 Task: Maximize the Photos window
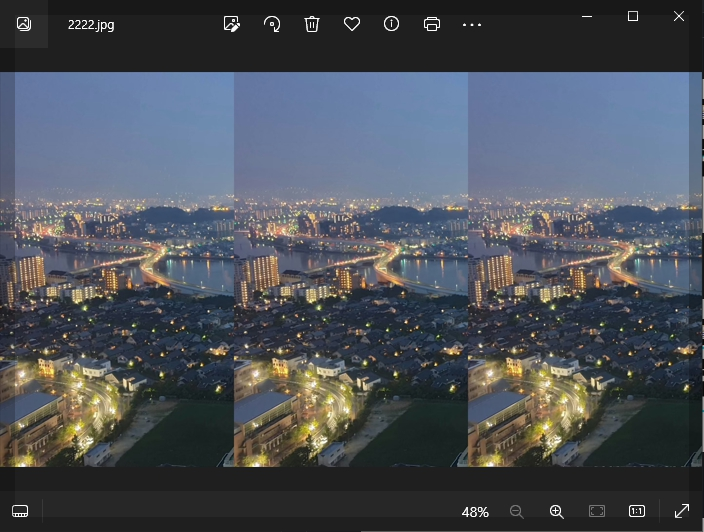point(633,17)
